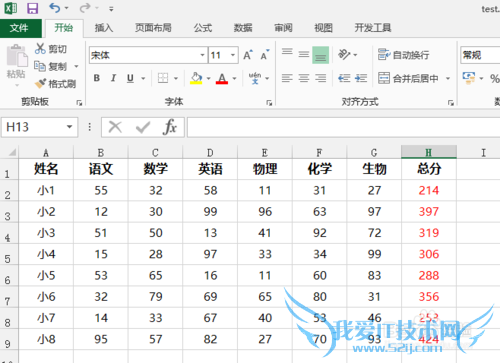The width and height of the screenshot is (500, 363).
Task: Decrease font size with smaller A icon
Action: [265, 55]
